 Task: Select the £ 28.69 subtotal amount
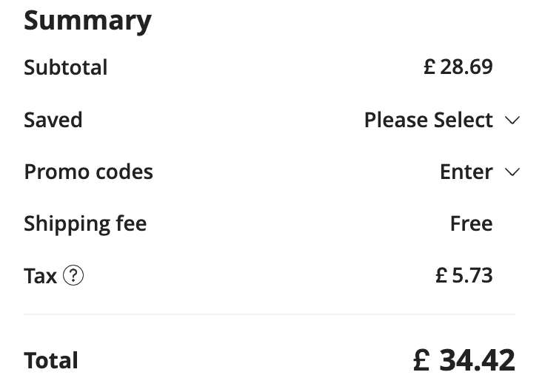pos(458,67)
